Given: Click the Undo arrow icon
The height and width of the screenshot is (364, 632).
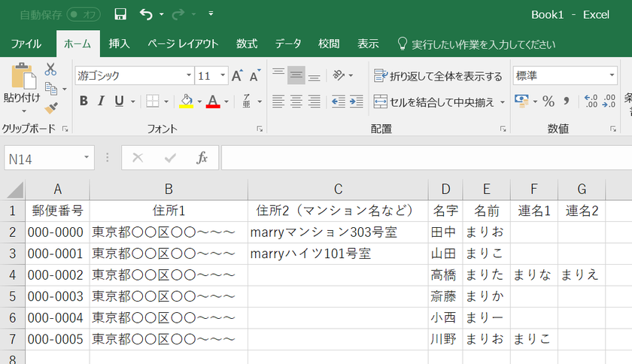Looking at the screenshot, I should 146,14.
